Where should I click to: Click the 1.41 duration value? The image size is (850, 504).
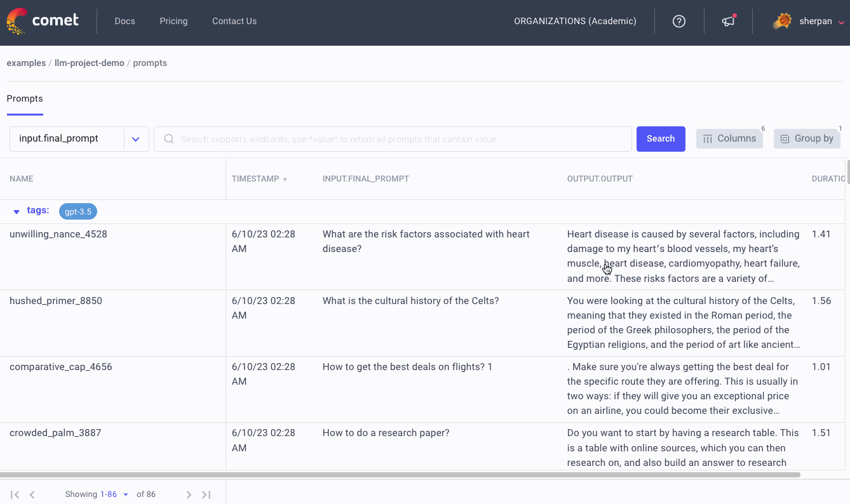click(x=821, y=234)
